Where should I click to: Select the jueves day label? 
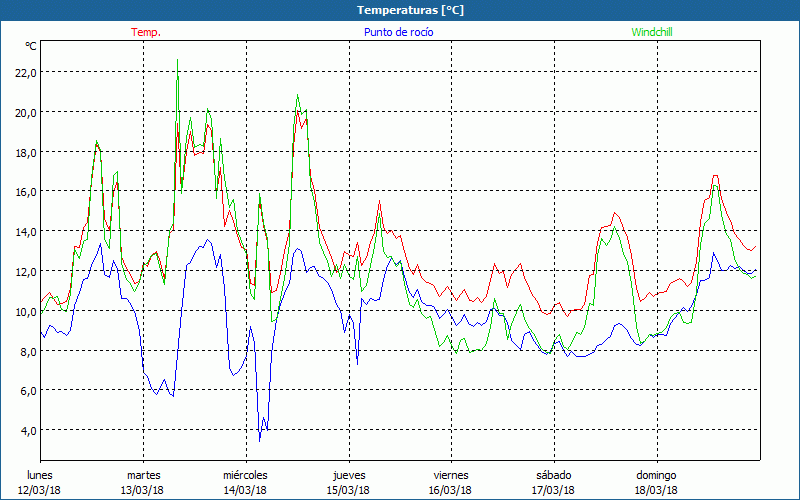(x=348, y=474)
